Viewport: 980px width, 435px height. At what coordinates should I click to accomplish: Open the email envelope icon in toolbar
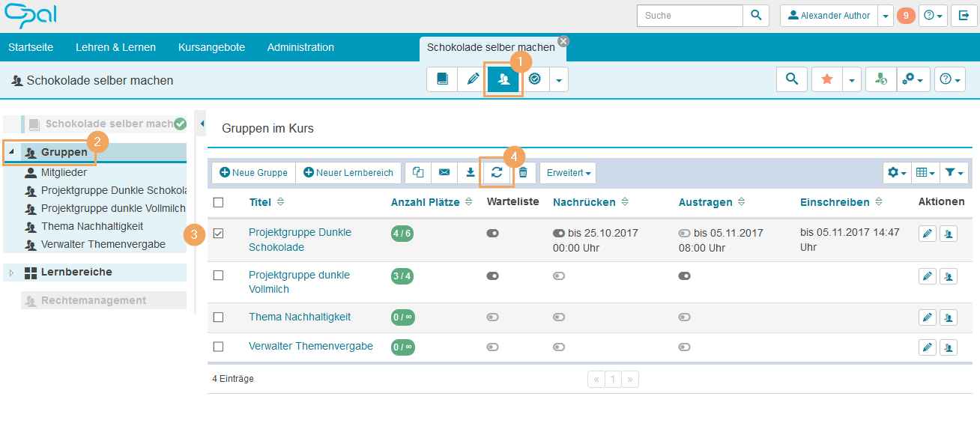click(x=444, y=172)
